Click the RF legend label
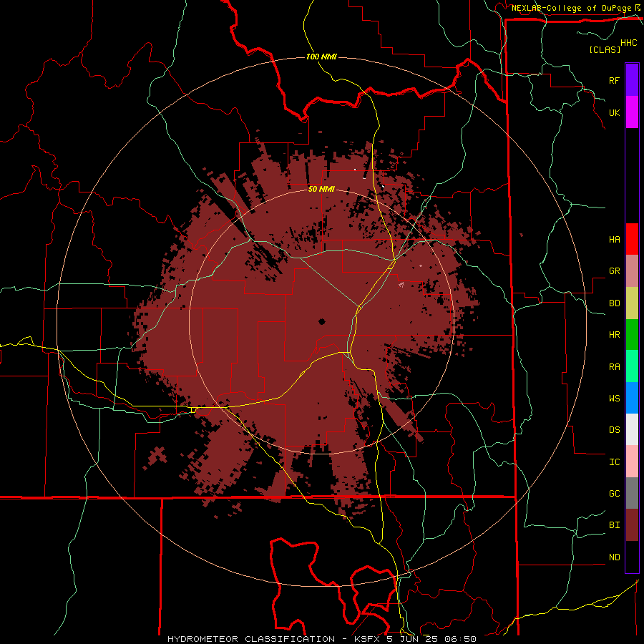 [614, 80]
